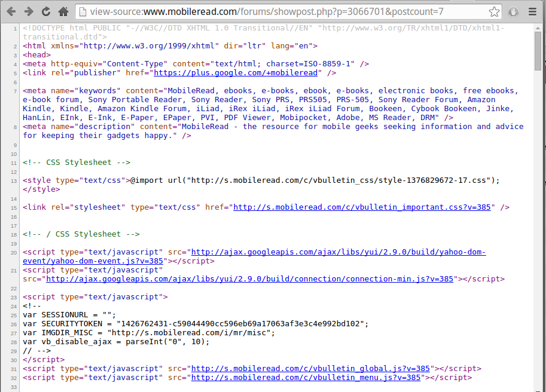Image resolution: width=546 pixels, height=392 pixels.
Task: Focus the view-source URL address field
Action: pyautogui.click(x=288, y=12)
